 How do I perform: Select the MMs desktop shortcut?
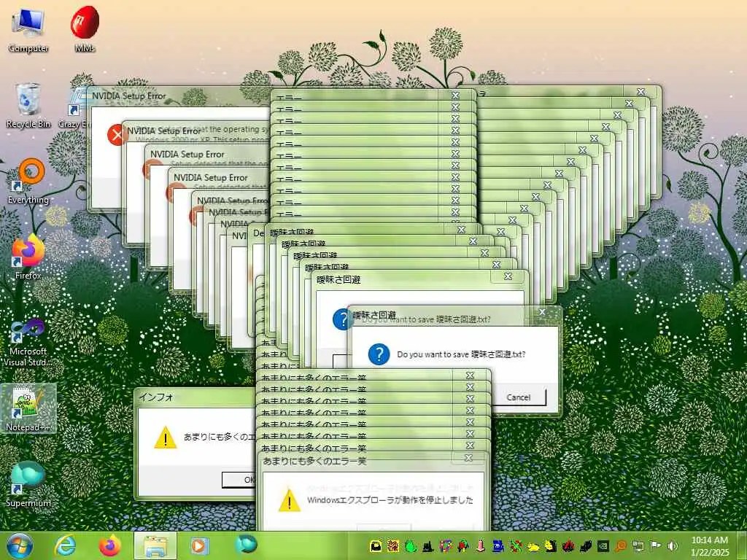click(85, 29)
